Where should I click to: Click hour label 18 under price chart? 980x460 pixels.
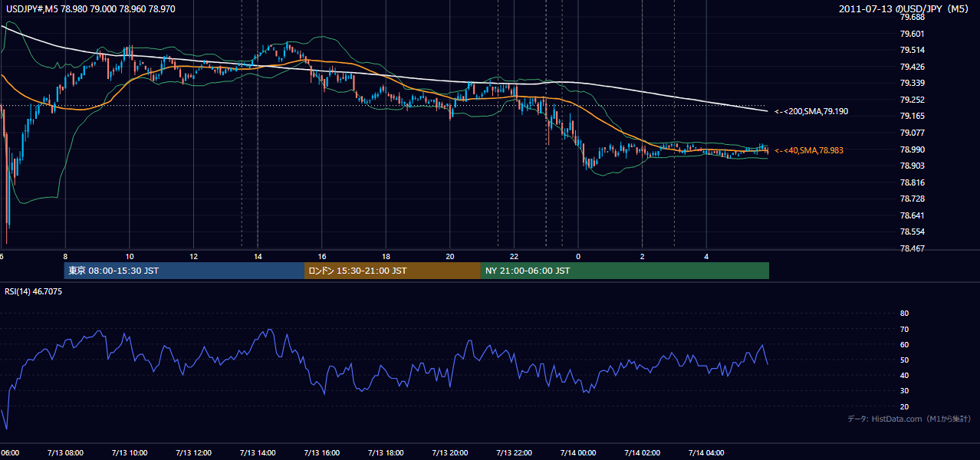[386, 257]
